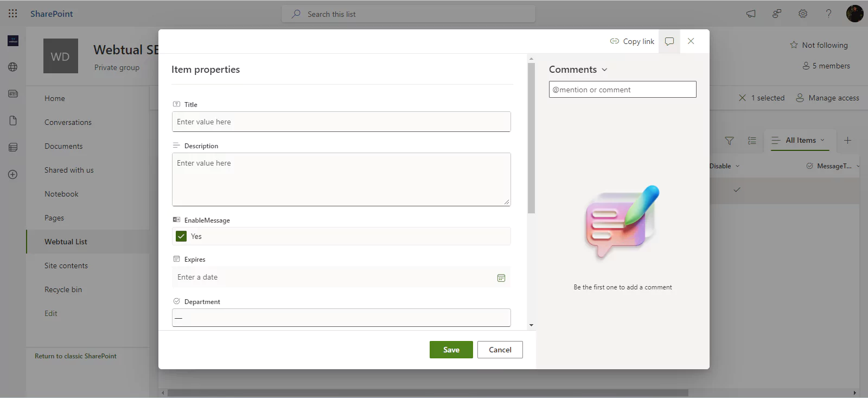Open Site contents from left navigation
Image resolution: width=868 pixels, height=398 pixels.
click(66, 266)
